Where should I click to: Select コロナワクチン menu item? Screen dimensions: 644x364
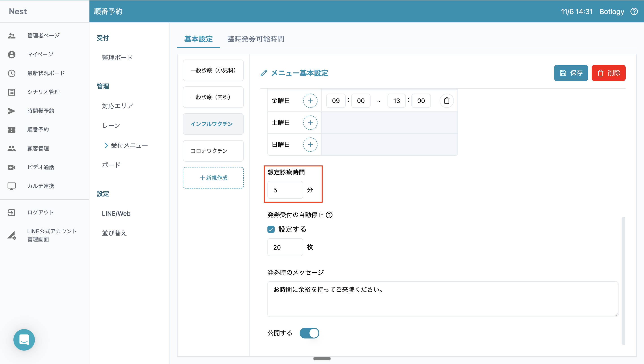[213, 151]
